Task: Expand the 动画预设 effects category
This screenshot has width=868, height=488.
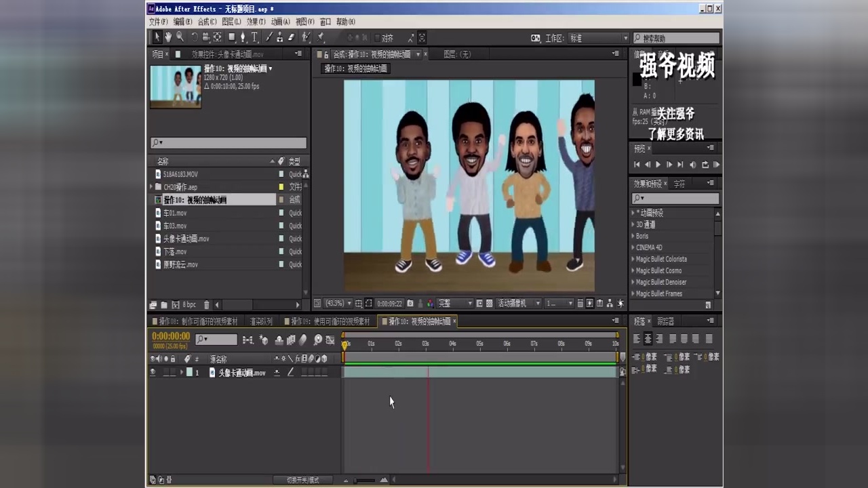Action: tap(633, 213)
